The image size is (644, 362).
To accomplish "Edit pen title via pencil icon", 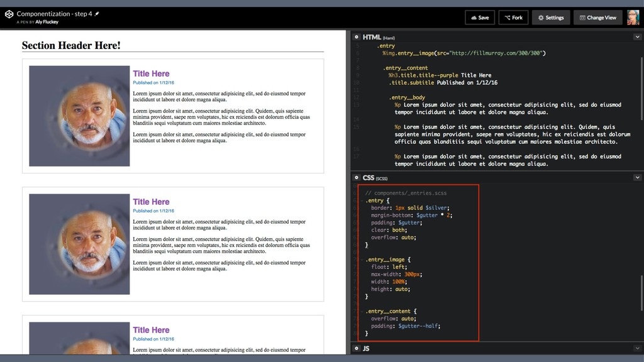I will click(97, 14).
